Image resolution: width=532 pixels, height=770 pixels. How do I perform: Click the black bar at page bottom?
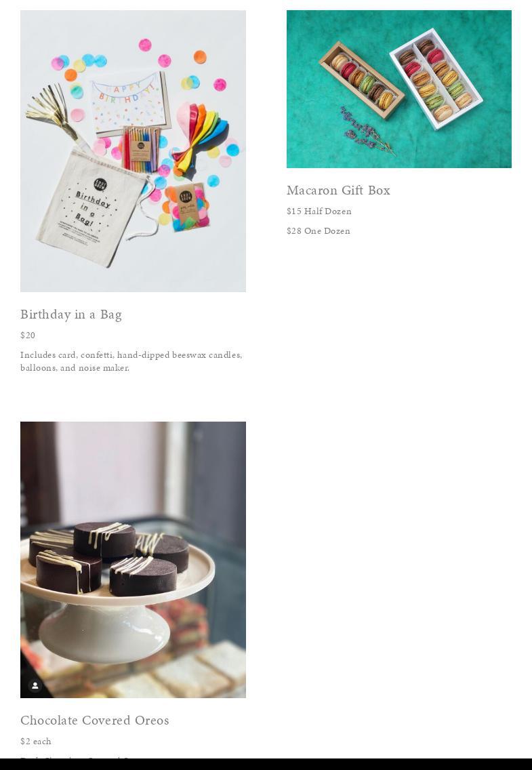[x=266, y=764]
